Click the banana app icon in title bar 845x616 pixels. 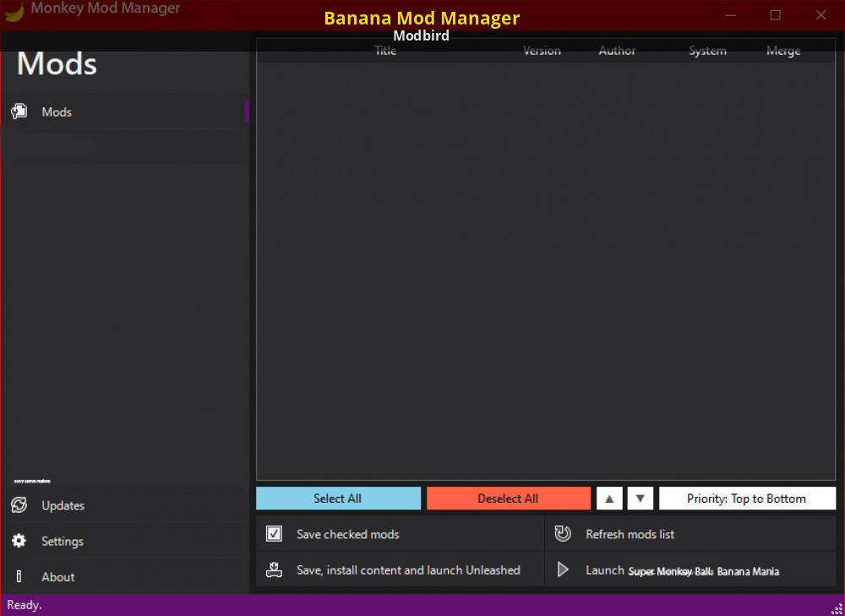pyautogui.click(x=14, y=12)
